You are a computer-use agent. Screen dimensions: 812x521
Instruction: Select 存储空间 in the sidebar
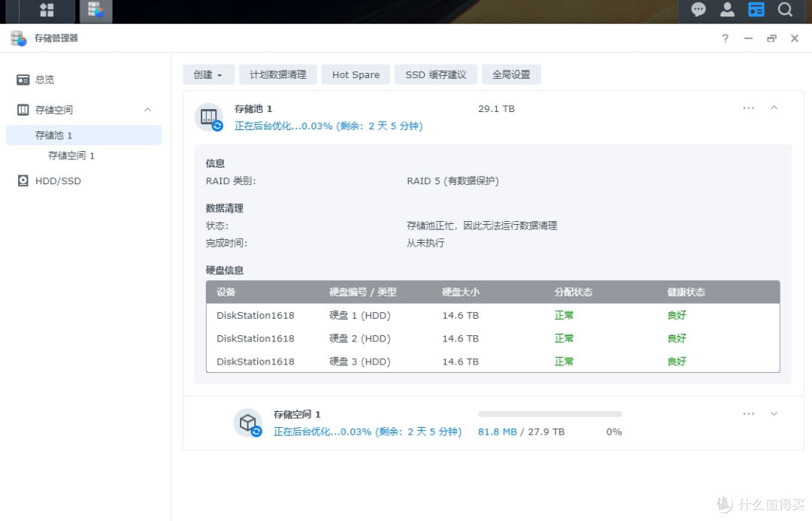click(x=54, y=110)
